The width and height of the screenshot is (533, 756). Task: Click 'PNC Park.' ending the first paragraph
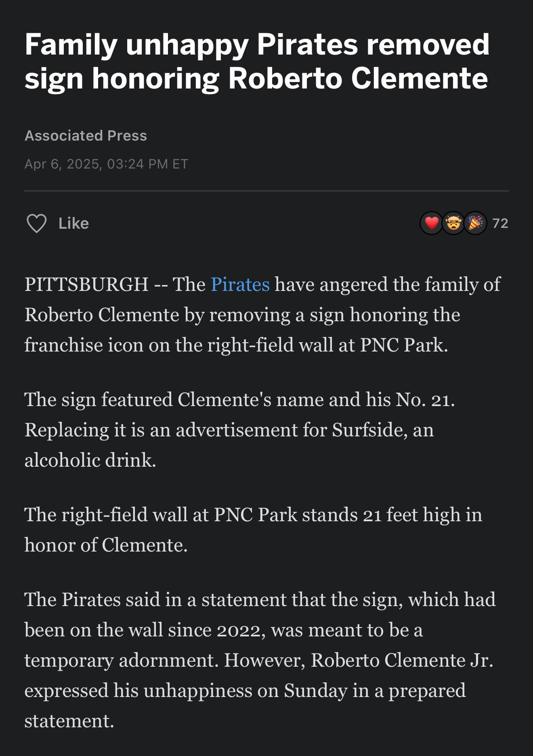pyautogui.click(x=404, y=345)
